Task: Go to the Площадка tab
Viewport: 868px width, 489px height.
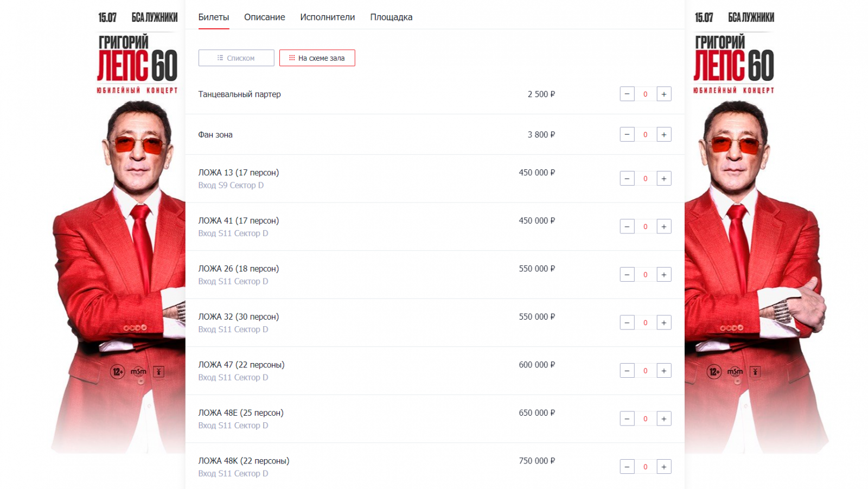Action: tap(391, 17)
